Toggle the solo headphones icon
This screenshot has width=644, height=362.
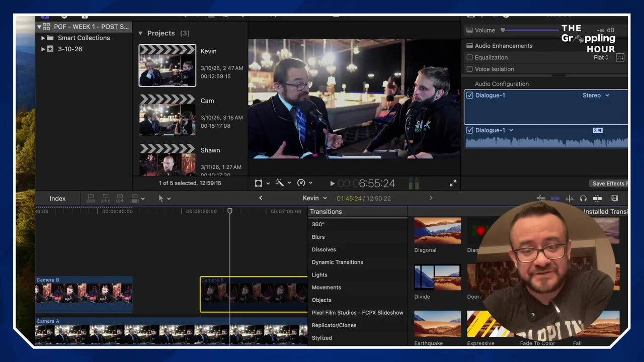pos(583,199)
